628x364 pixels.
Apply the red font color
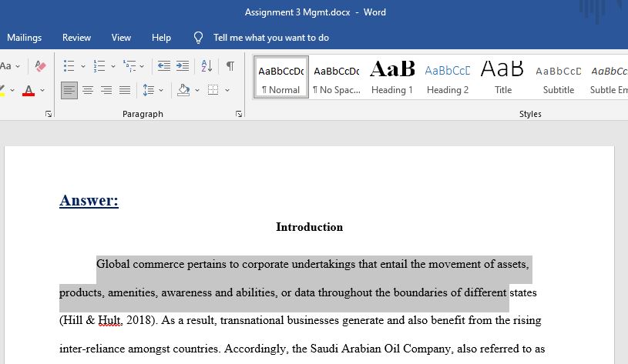29,90
